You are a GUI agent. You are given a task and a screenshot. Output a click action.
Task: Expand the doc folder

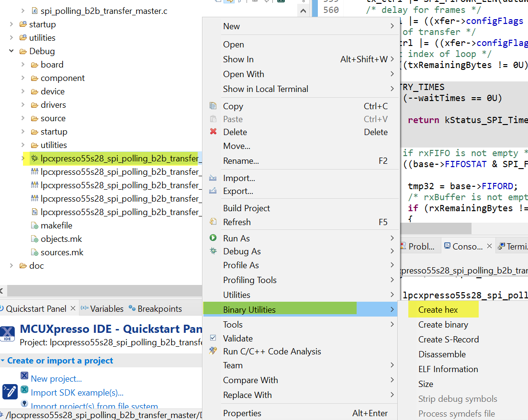coord(11,265)
